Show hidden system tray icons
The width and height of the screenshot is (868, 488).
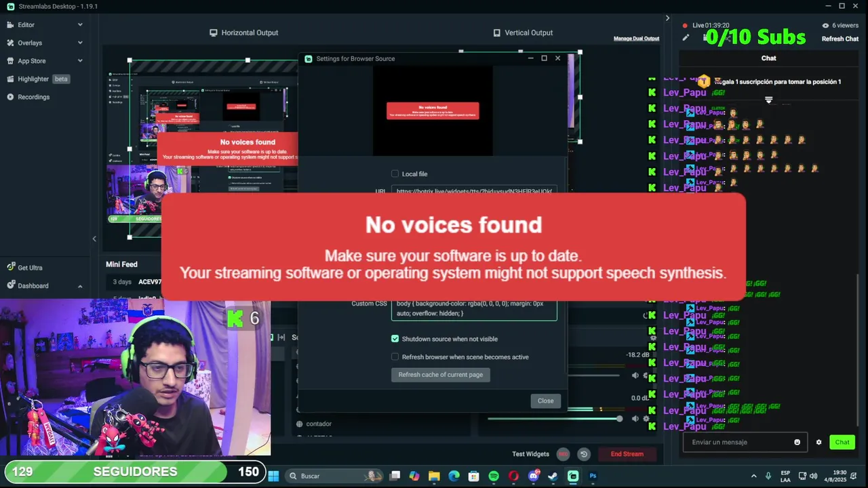click(x=753, y=476)
